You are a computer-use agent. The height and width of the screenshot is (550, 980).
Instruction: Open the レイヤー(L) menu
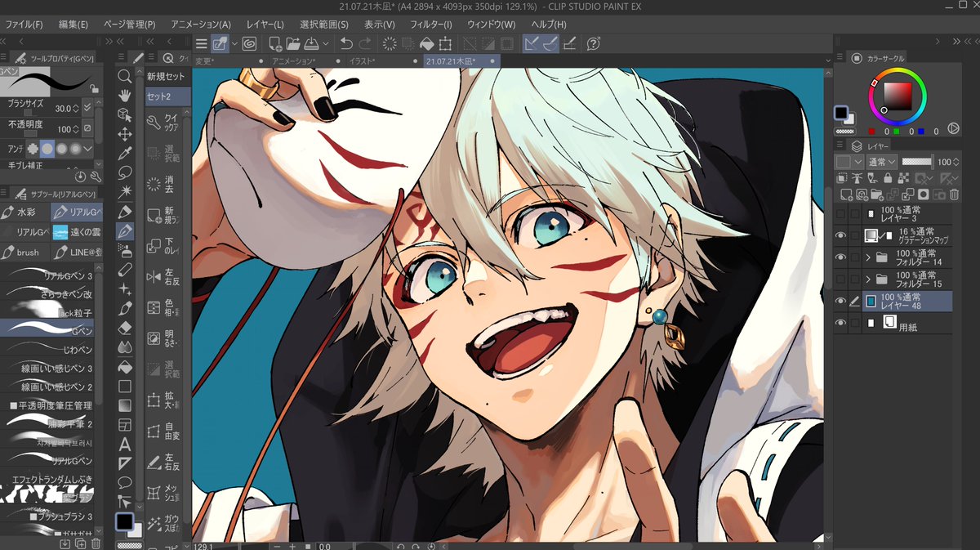266,25
